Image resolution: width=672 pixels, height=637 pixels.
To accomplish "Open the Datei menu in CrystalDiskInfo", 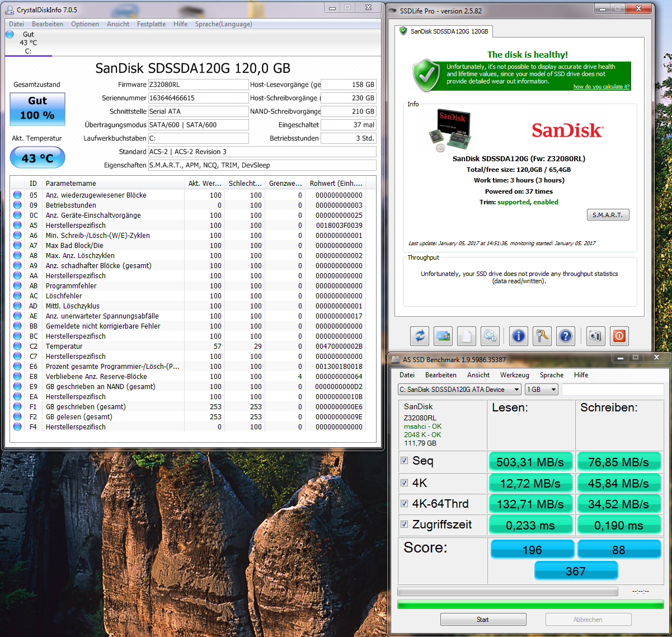I will (x=17, y=24).
